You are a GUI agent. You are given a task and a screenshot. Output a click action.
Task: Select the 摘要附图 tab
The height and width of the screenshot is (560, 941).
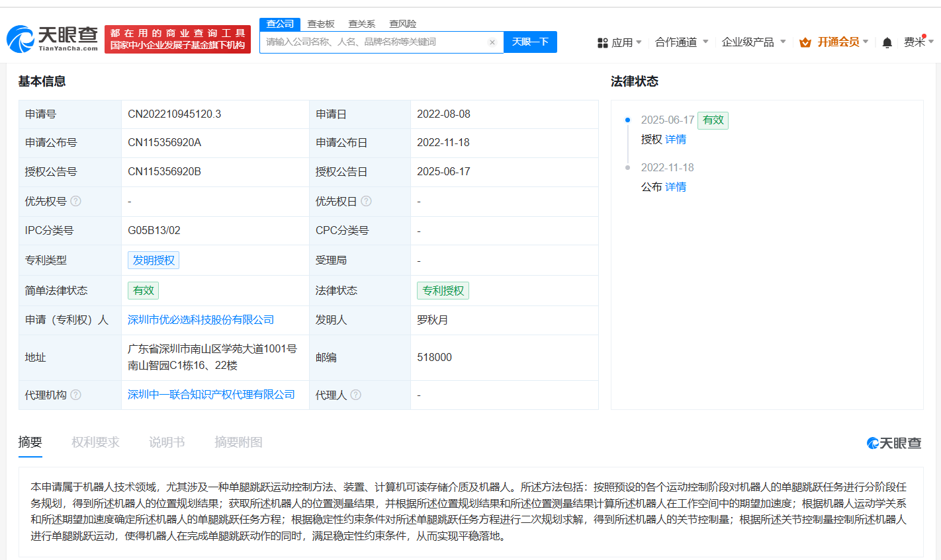point(238,442)
